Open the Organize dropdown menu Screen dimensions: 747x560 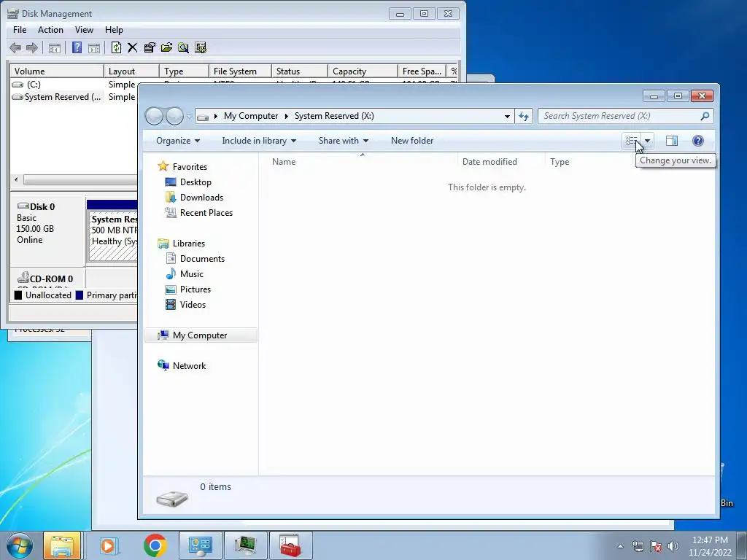178,141
